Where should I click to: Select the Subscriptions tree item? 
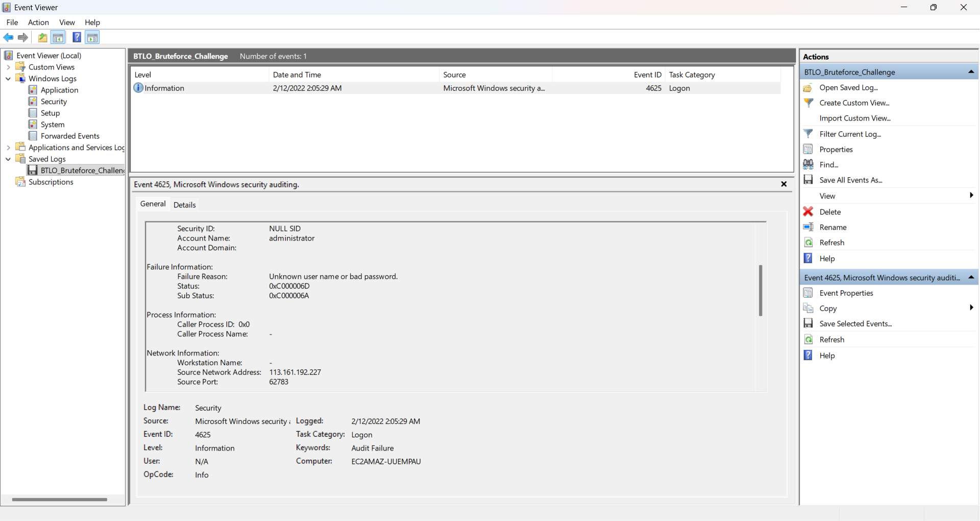(51, 182)
